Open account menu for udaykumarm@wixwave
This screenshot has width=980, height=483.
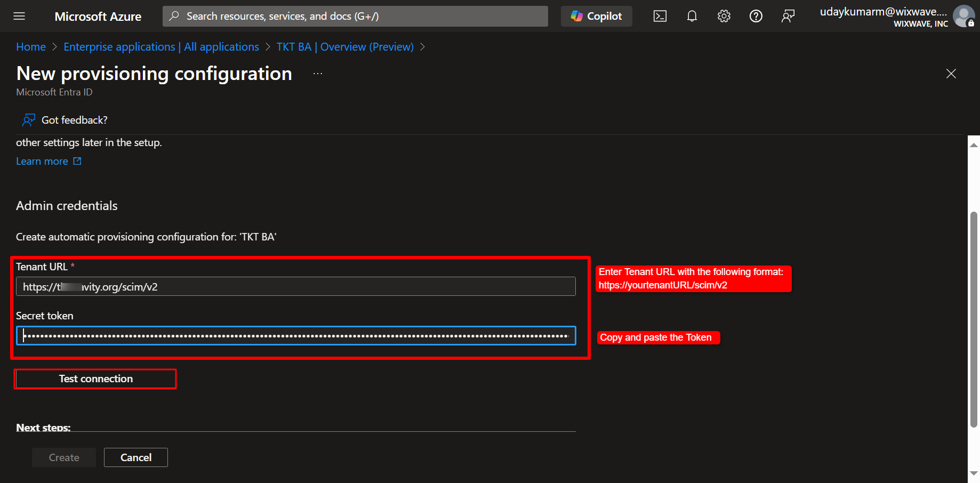[x=897, y=17]
